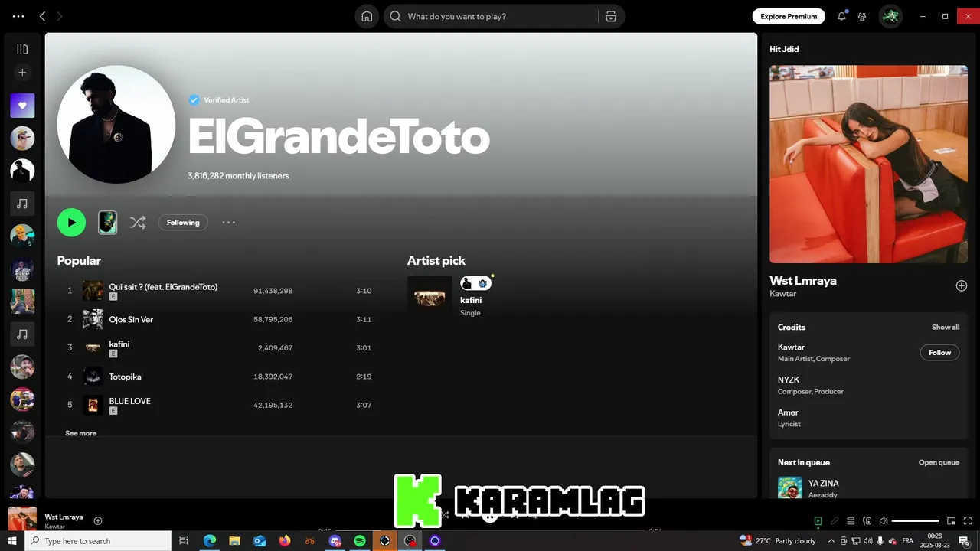Viewport: 980px width, 551px height.
Task: Play ElGrandeToto with the green play button
Action: (71, 223)
